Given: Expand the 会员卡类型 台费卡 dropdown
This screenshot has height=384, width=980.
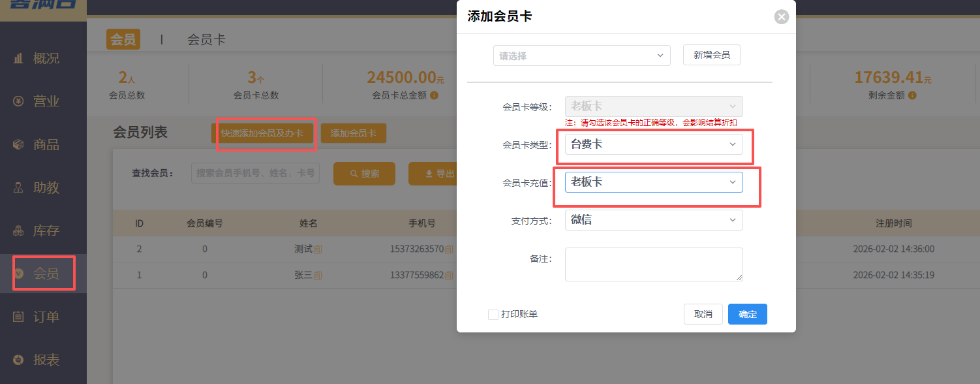Looking at the screenshot, I should tap(653, 144).
